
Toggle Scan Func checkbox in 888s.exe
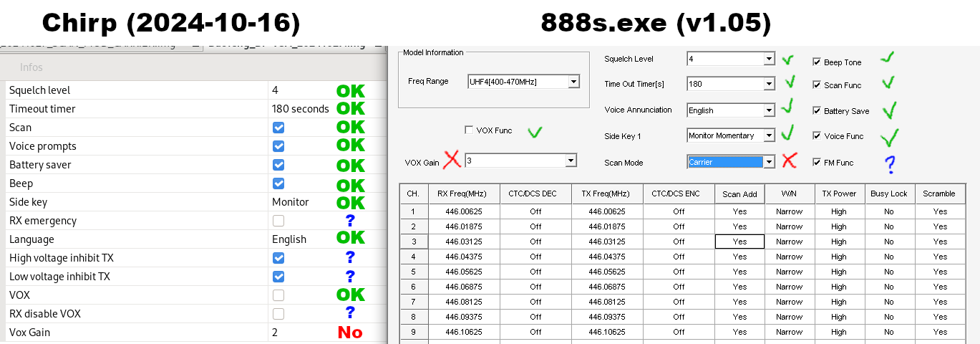pos(817,85)
